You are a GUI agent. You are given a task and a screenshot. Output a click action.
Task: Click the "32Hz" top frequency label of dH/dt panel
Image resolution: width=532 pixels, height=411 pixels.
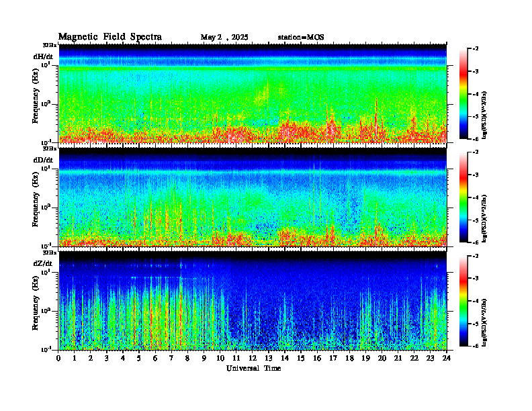[x=50, y=45]
